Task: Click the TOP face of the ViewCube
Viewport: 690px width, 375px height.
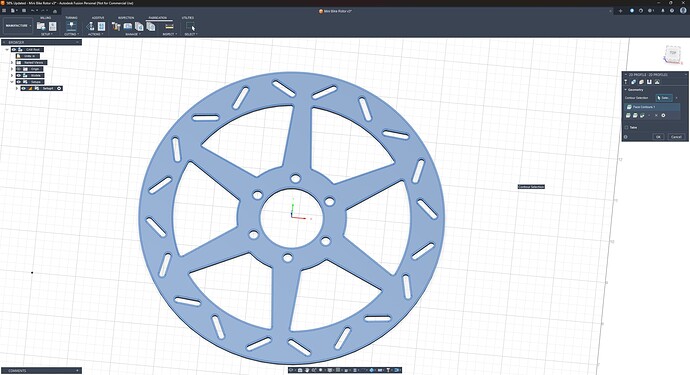Action: click(x=672, y=53)
